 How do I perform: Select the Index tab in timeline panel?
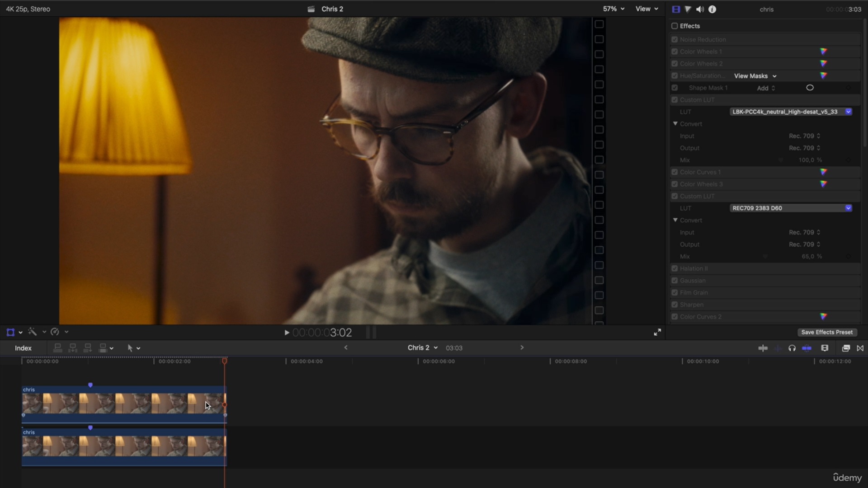point(23,348)
